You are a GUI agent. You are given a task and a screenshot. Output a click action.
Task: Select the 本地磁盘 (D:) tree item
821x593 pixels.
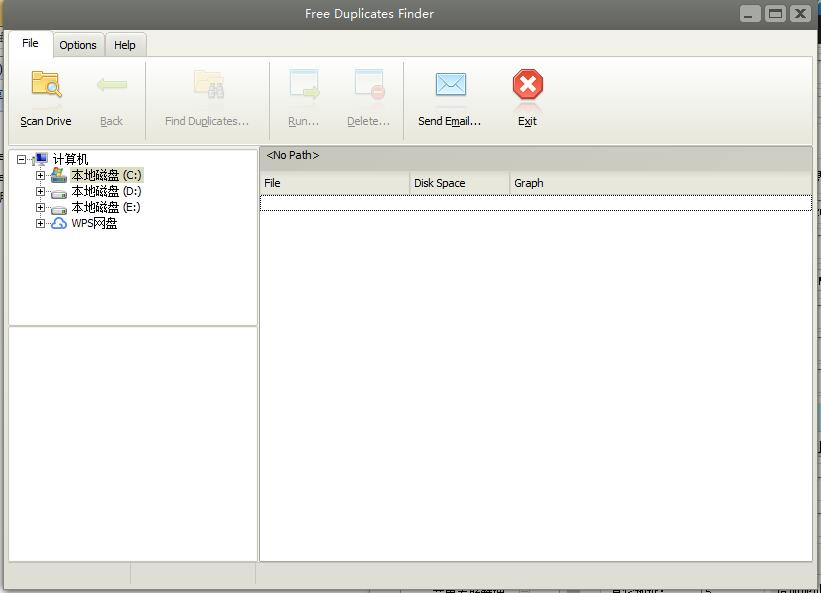(x=103, y=190)
